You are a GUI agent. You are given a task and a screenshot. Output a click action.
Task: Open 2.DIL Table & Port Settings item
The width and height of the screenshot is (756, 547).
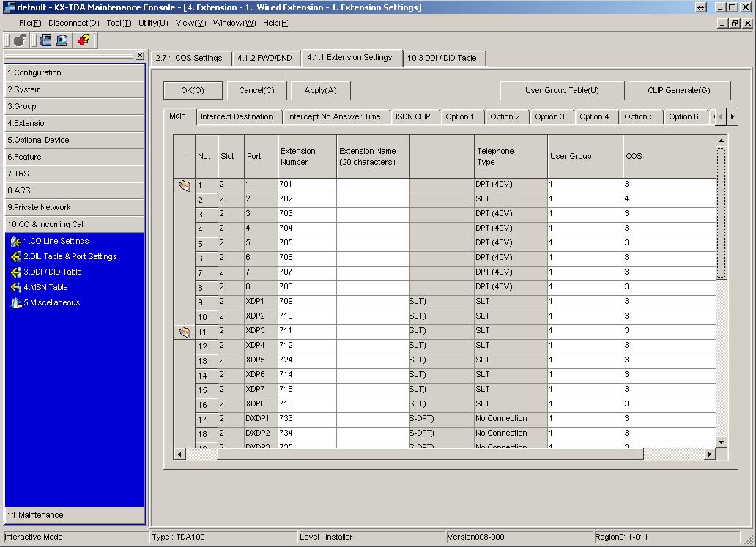[x=70, y=256]
